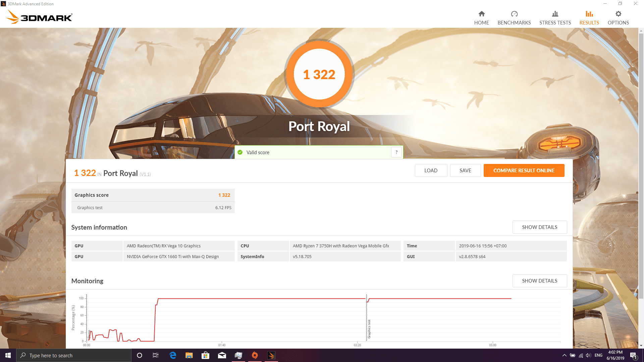The height and width of the screenshot is (362, 644).
Task: Toggle valid score notification display
Action: pyautogui.click(x=397, y=152)
